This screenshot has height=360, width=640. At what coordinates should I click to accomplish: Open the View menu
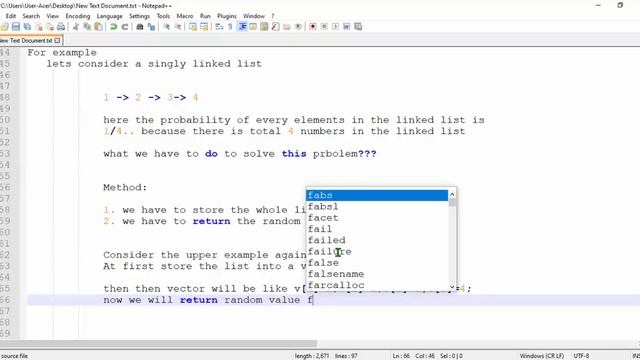pyautogui.click(x=52, y=16)
